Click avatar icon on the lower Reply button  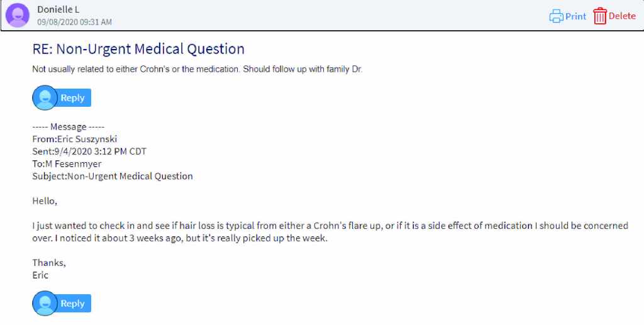point(45,303)
